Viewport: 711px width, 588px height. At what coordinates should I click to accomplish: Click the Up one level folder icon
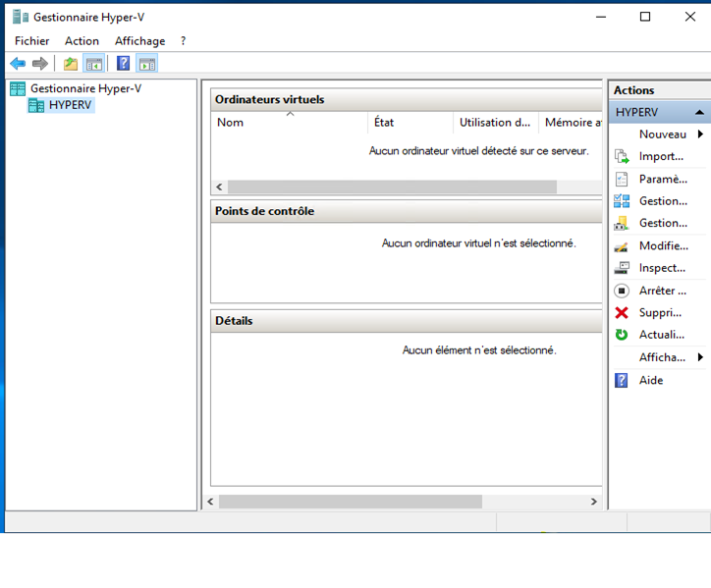coord(70,64)
